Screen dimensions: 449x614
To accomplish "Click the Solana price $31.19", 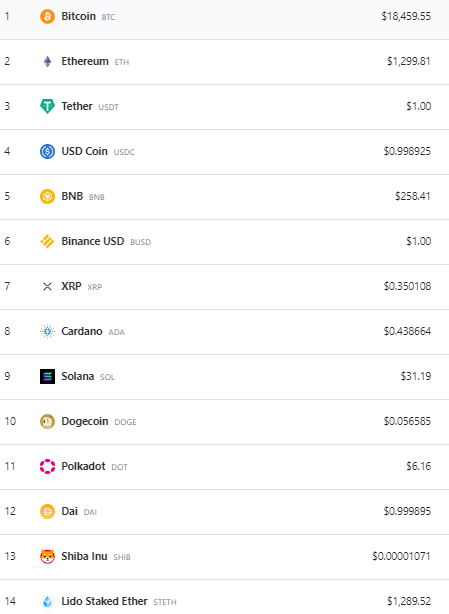I will [416, 376].
